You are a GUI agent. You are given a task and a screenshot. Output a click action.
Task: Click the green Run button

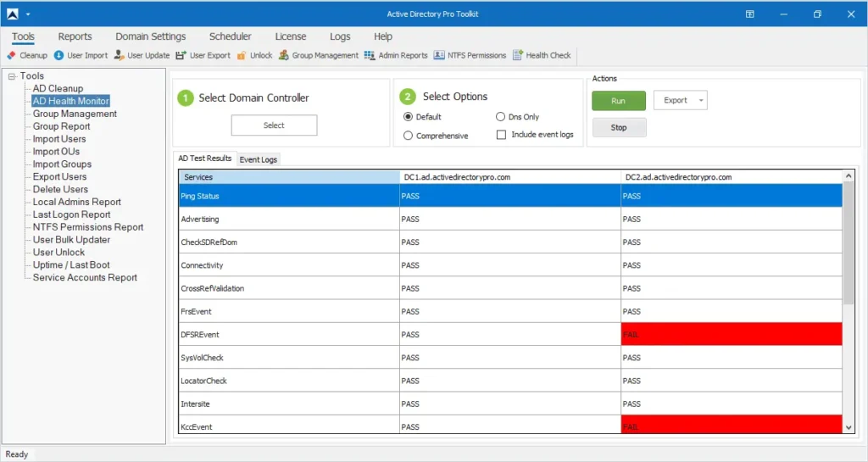tap(618, 101)
